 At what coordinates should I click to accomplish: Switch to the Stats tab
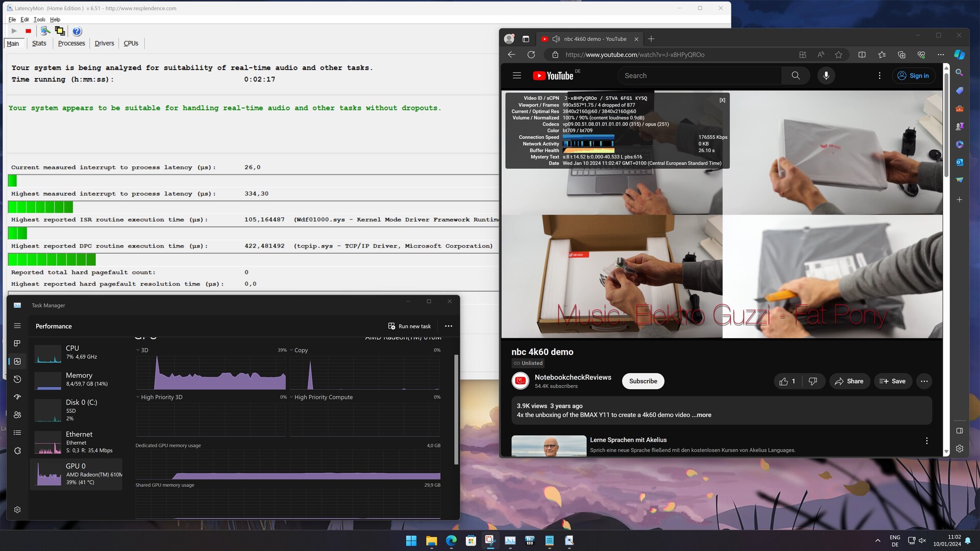pos(39,43)
